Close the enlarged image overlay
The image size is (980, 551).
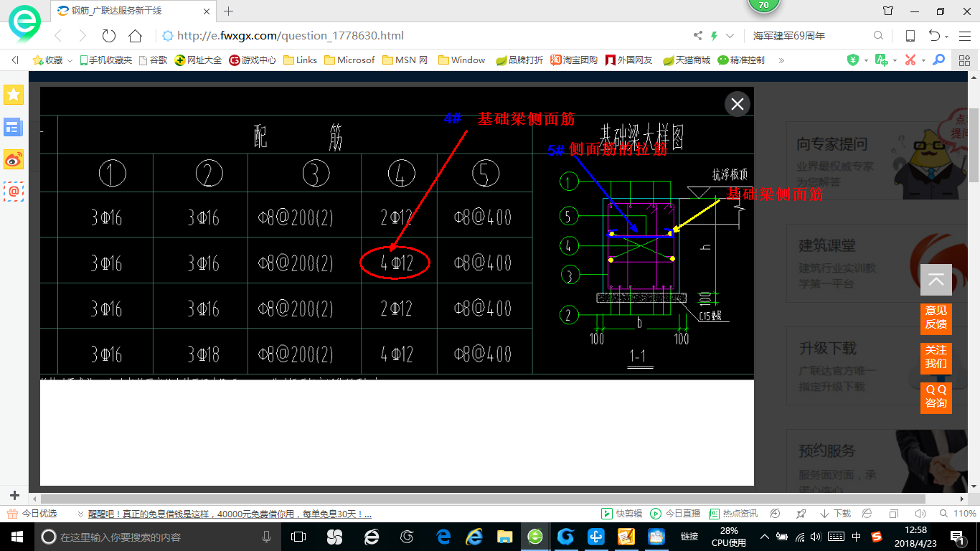(x=738, y=104)
